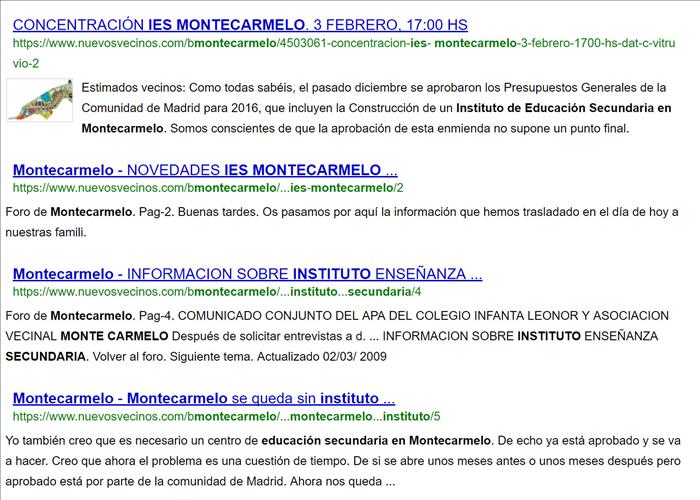Image resolution: width=700 pixels, height=500 pixels.
Task: Click the snippet starting "Yo también creo"
Action: (130, 440)
